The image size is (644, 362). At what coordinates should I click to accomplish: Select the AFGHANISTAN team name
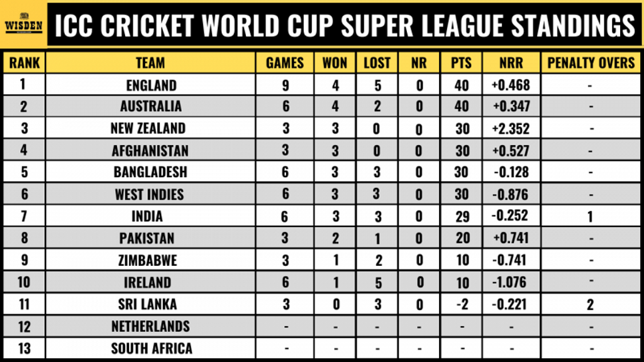(150, 151)
